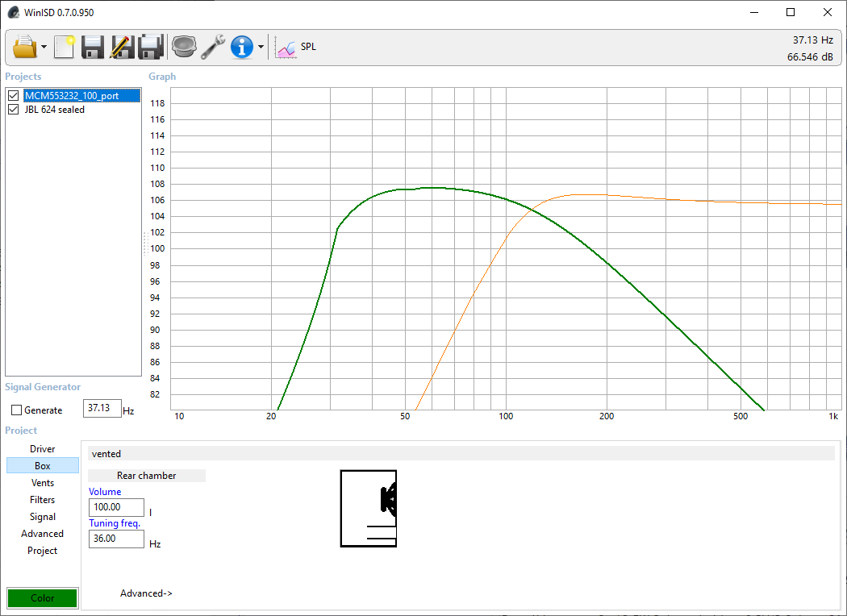Switch to the Driver tab
Screen dimensions: 847x616
42,448
